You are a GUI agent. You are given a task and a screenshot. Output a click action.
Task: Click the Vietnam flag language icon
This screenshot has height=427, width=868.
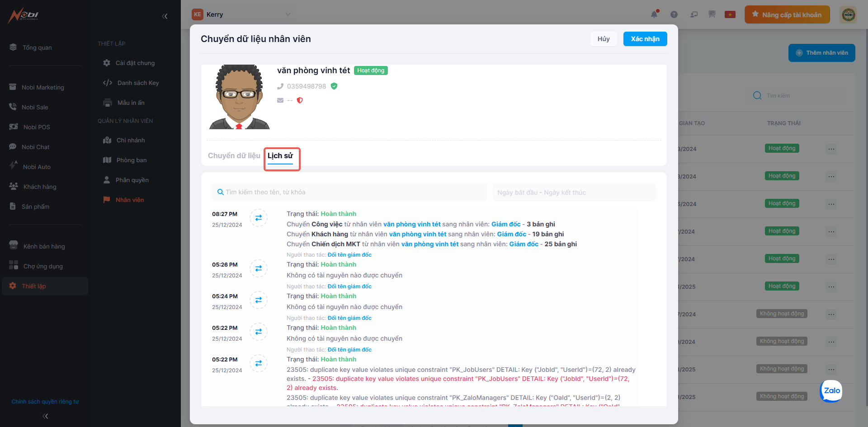(x=730, y=14)
